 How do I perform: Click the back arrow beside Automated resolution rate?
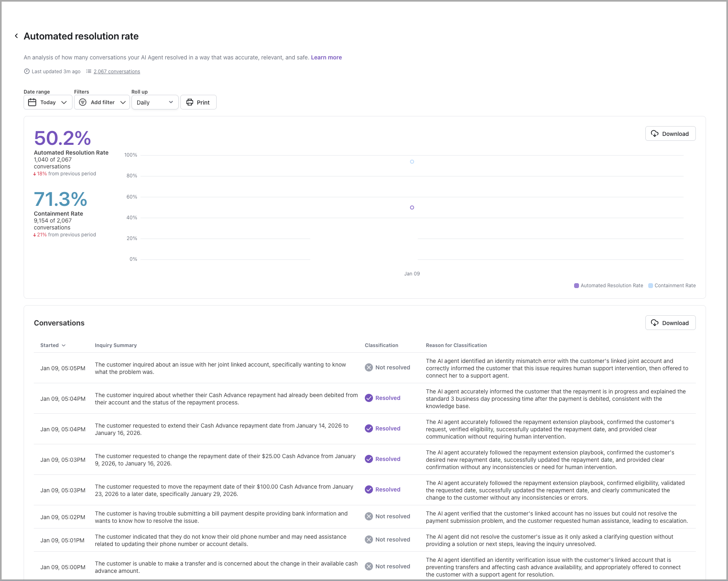[x=16, y=36]
